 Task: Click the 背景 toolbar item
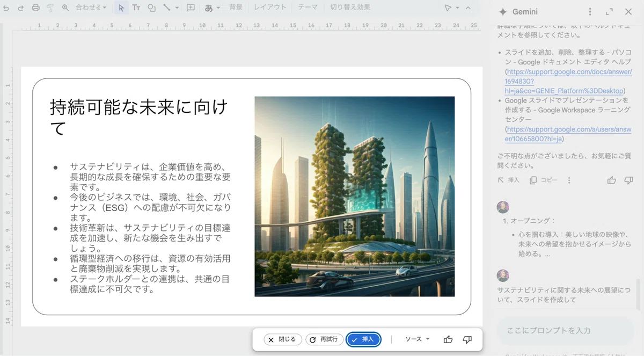[x=236, y=8]
